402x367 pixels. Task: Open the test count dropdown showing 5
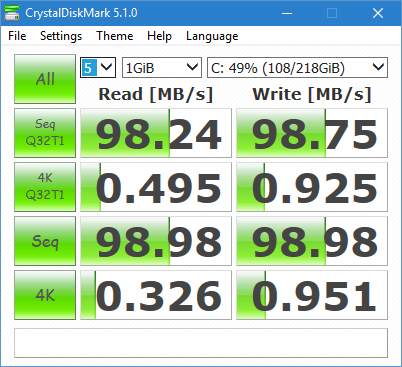(98, 68)
